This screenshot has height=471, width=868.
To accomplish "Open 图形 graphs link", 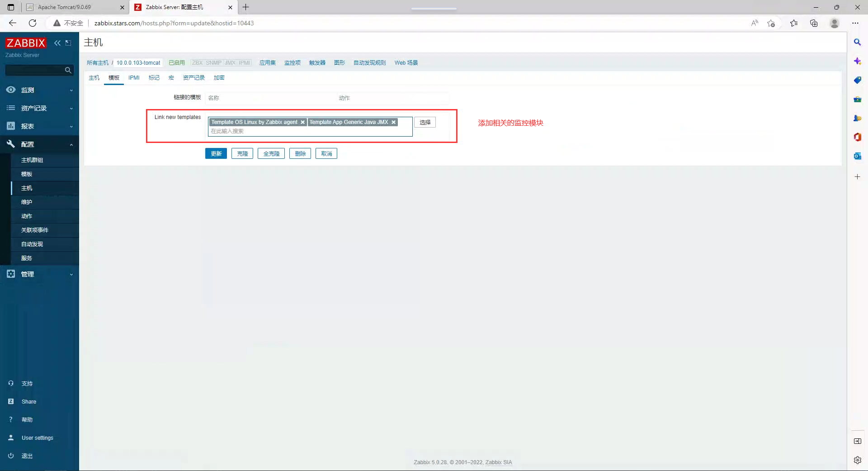I will coord(340,63).
